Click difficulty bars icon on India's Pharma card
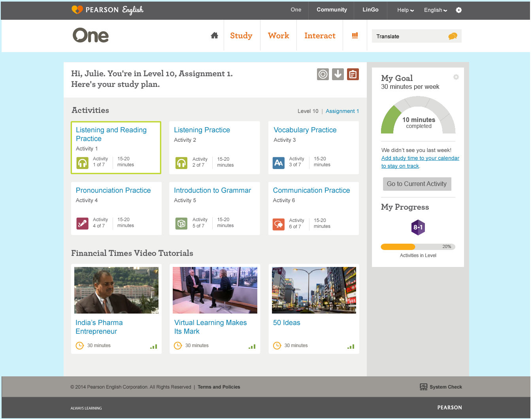Viewport: 532px width, 419px height. (154, 347)
